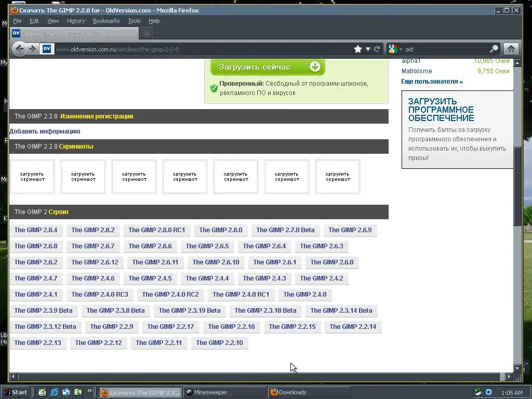532x399 pixels.
Task: Click in the URL address field
Action: tap(204, 49)
